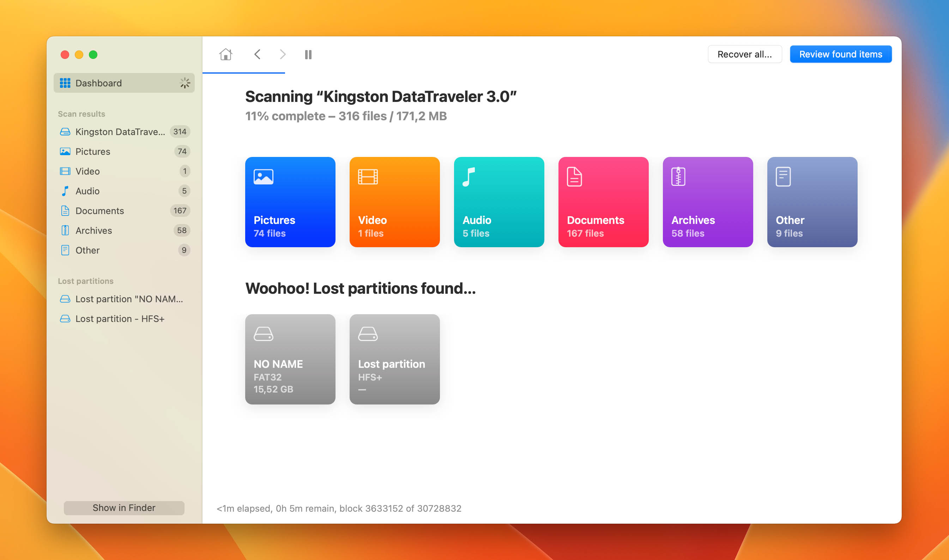
Task: Pause the scan
Action: [308, 55]
